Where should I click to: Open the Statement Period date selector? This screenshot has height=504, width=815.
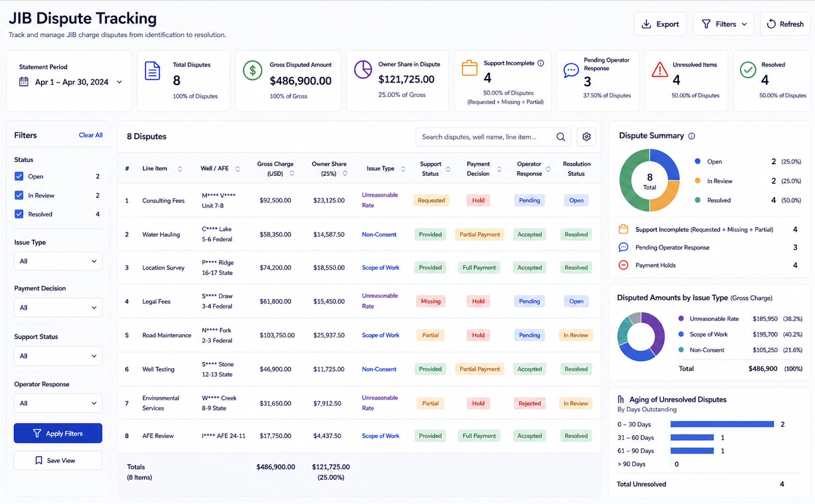click(71, 82)
